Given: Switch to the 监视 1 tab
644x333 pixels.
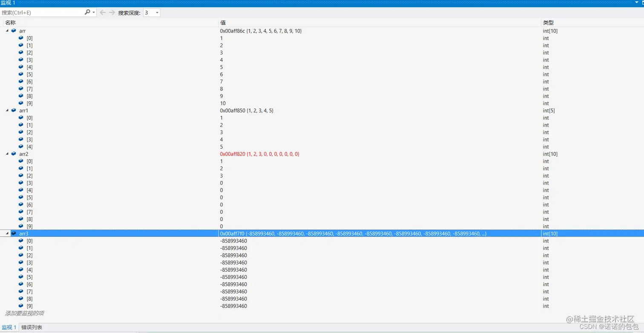Looking at the screenshot, I should click(9, 327).
